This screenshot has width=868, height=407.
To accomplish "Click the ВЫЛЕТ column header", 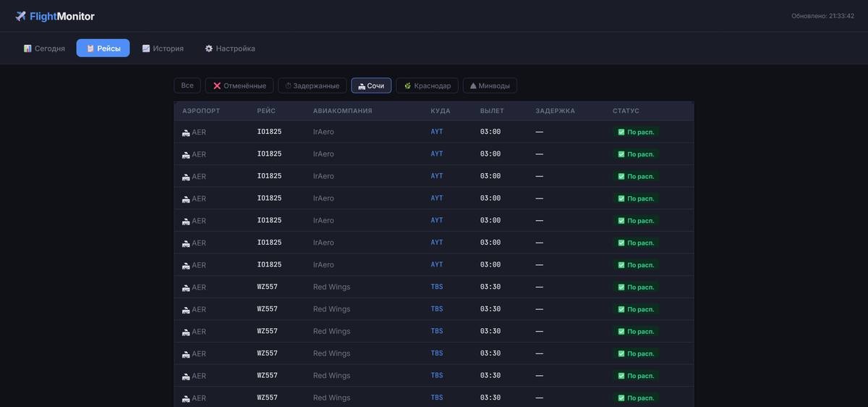I will pos(492,111).
